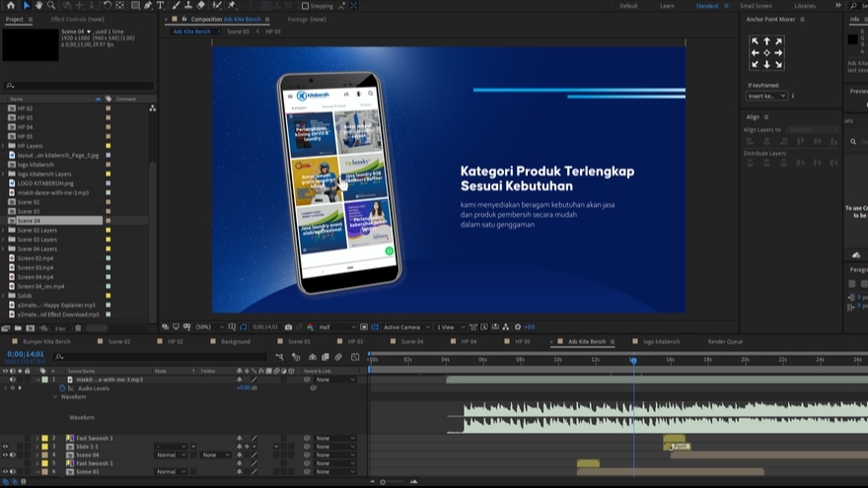Select LOGO KITABERSIH.png in Project panel

[44, 183]
